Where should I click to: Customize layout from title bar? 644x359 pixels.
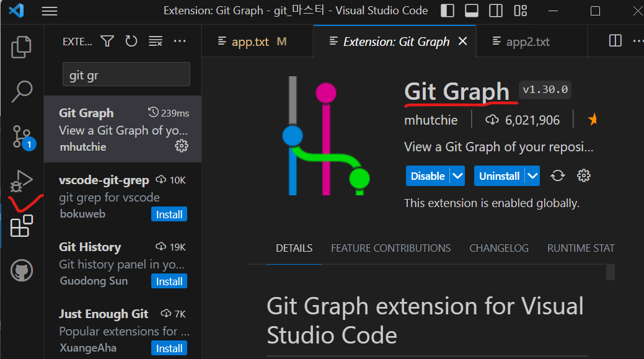(x=521, y=11)
